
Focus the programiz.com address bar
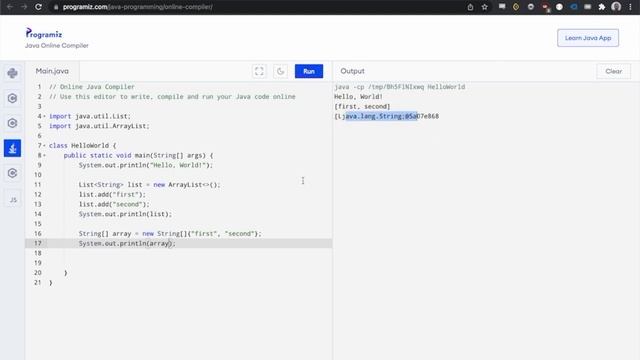tap(138, 7)
